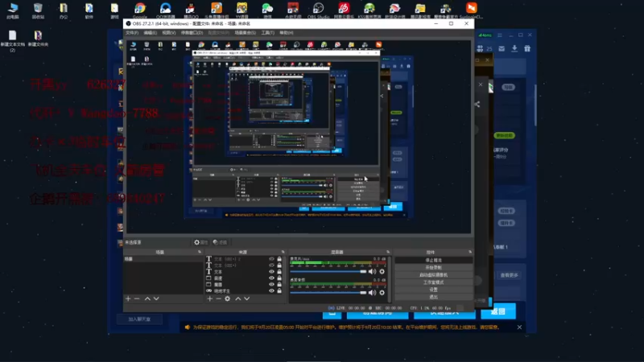
Task: Toggle lock on 绝地求生 source
Action: (279, 290)
